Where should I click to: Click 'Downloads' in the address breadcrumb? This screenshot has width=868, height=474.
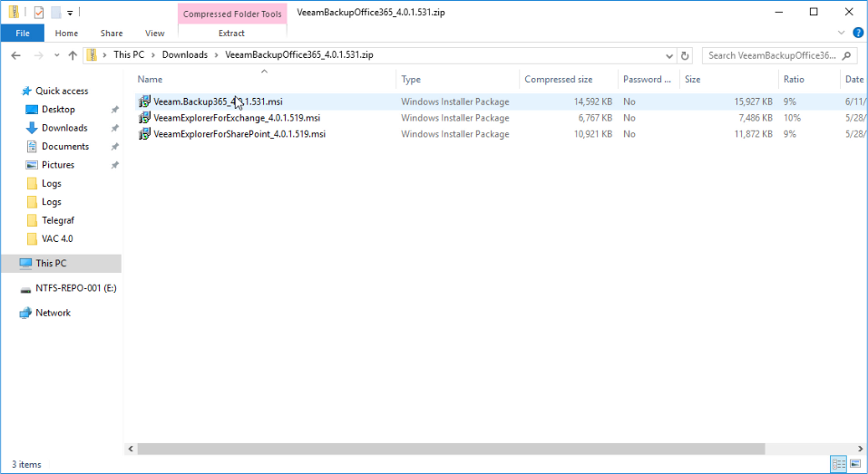point(185,54)
